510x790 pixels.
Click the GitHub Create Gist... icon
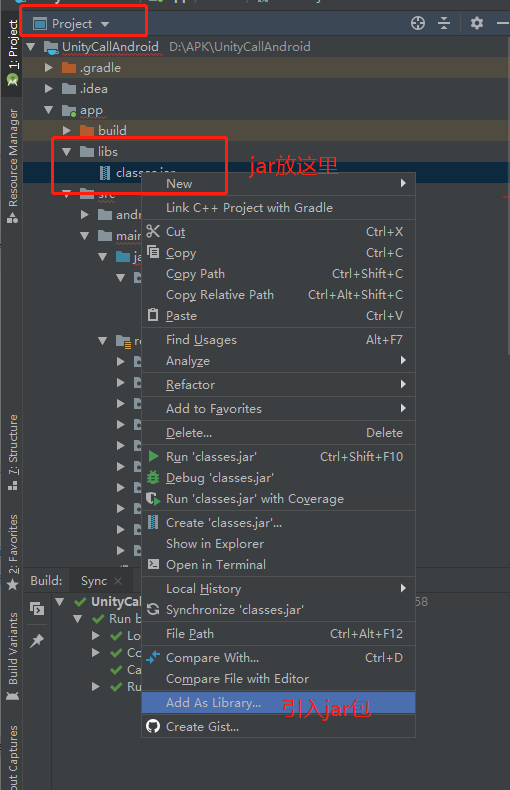(x=153, y=727)
